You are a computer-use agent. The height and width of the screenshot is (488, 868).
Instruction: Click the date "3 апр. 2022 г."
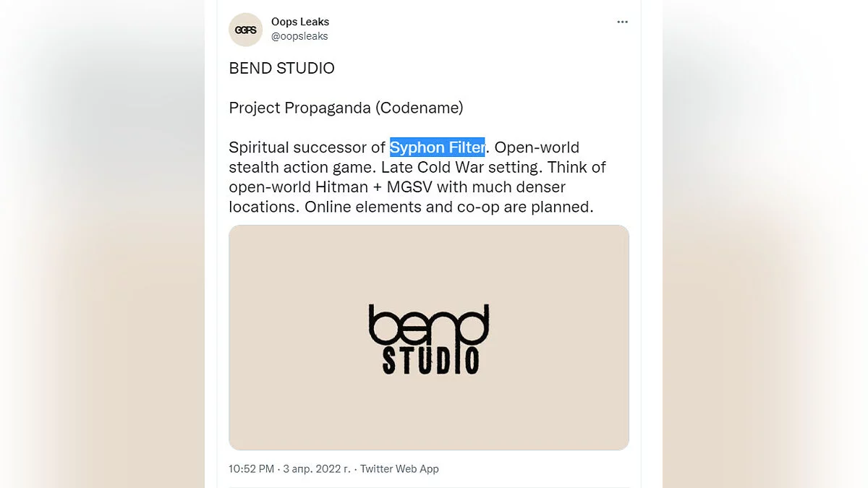point(317,468)
